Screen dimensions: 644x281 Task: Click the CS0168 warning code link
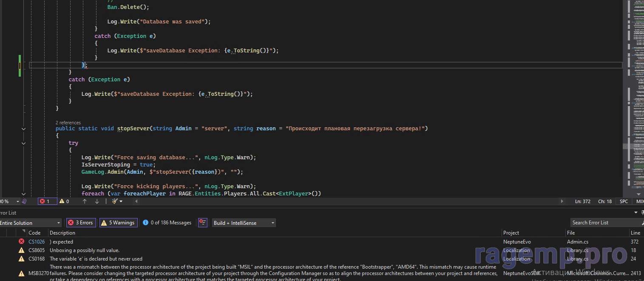[x=37, y=259]
